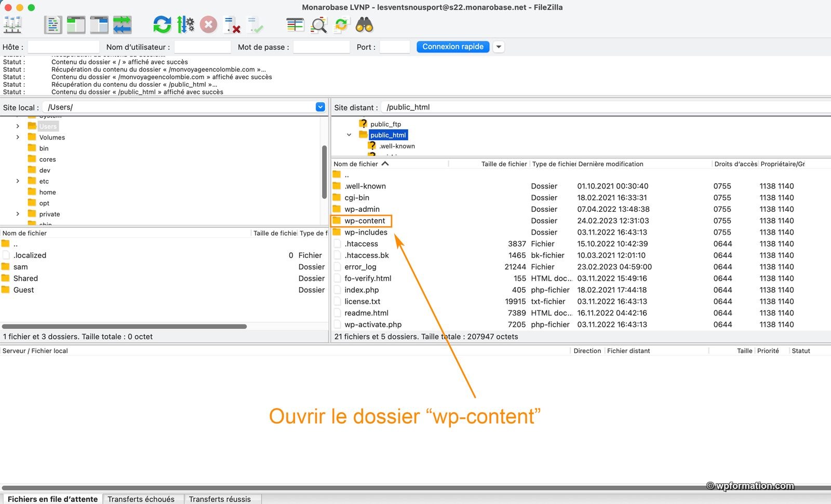Screen dimensions: 831x504
Task: Click Connexion rapide button
Action: [453, 47]
